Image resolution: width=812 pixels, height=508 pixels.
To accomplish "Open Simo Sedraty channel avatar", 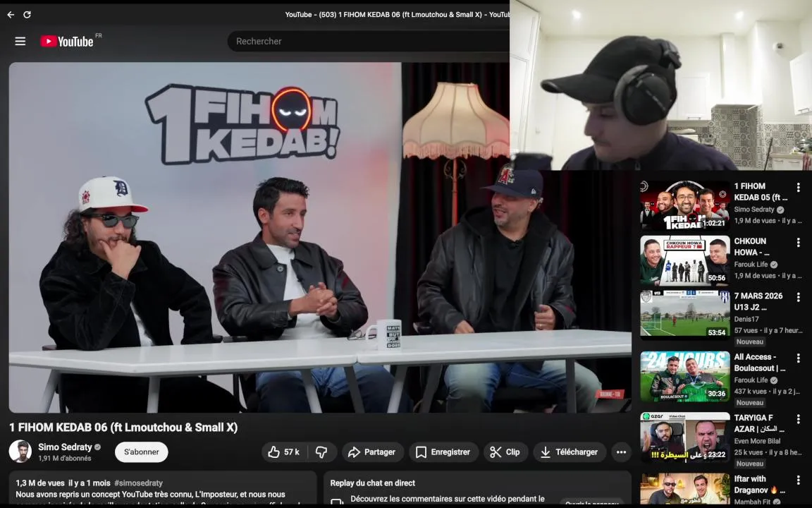I will point(20,452).
